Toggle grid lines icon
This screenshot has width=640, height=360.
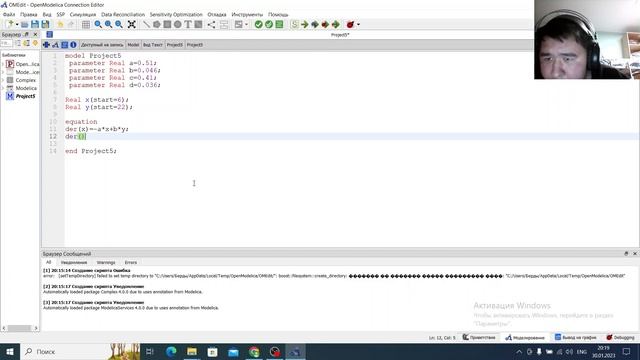click(86, 24)
